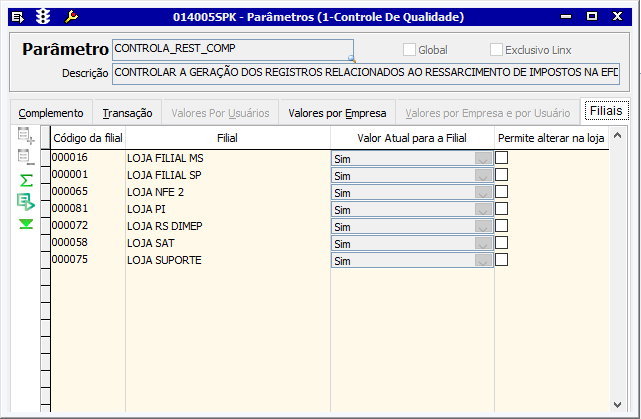This screenshot has height=419, width=641.
Task: Open the window menu icon at top-left
Action: click(x=17, y=17)
